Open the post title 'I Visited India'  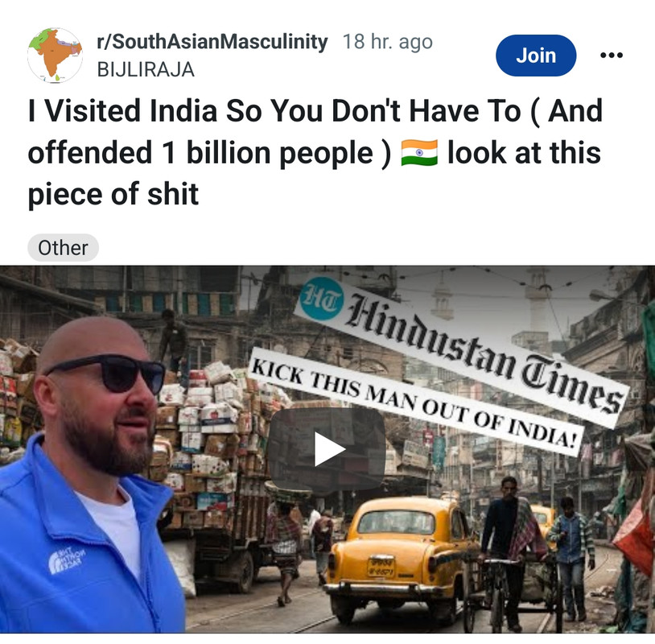(x=315, y=152)
